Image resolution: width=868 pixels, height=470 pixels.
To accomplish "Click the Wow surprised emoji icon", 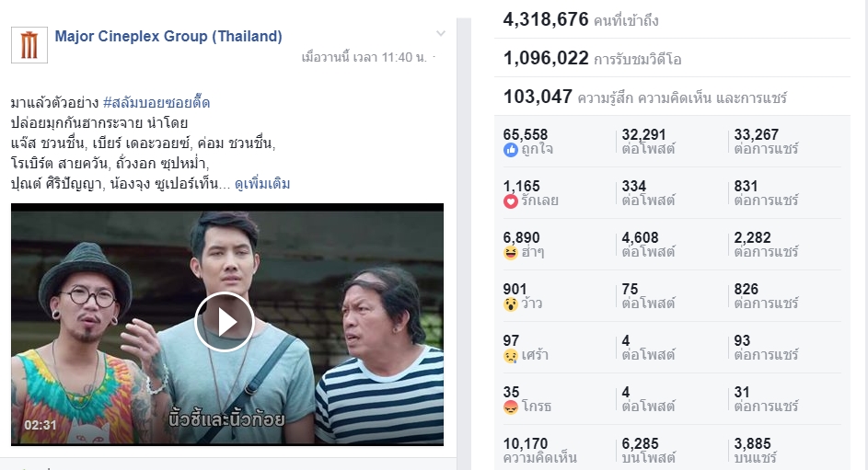I will click(x=510, y=304).
